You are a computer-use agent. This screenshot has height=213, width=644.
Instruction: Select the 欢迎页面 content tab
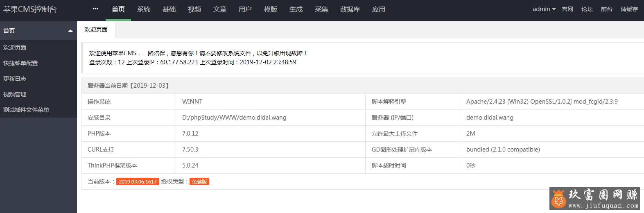96,29
